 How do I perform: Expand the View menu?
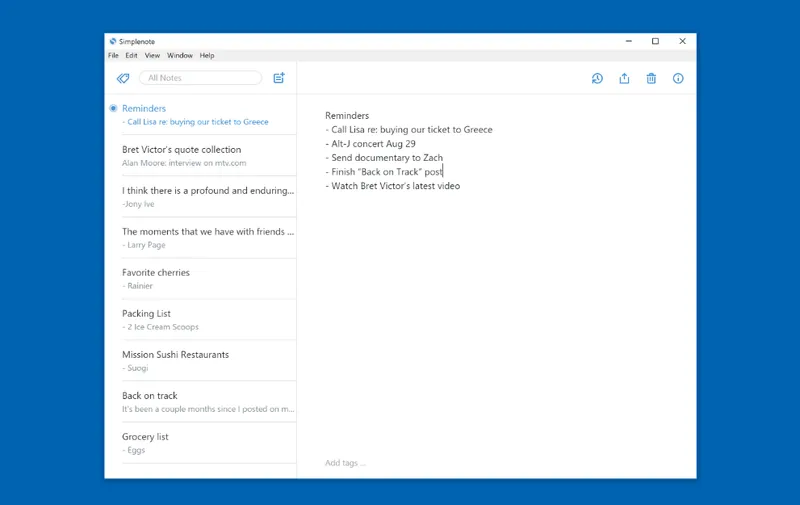152,55
